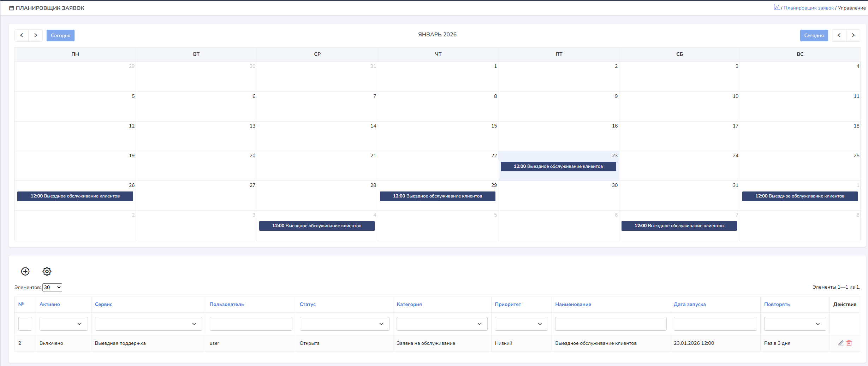Screen dimensions: 868x366
Task: Click right-side next month chevron
Action: click(x=853, y=35)
